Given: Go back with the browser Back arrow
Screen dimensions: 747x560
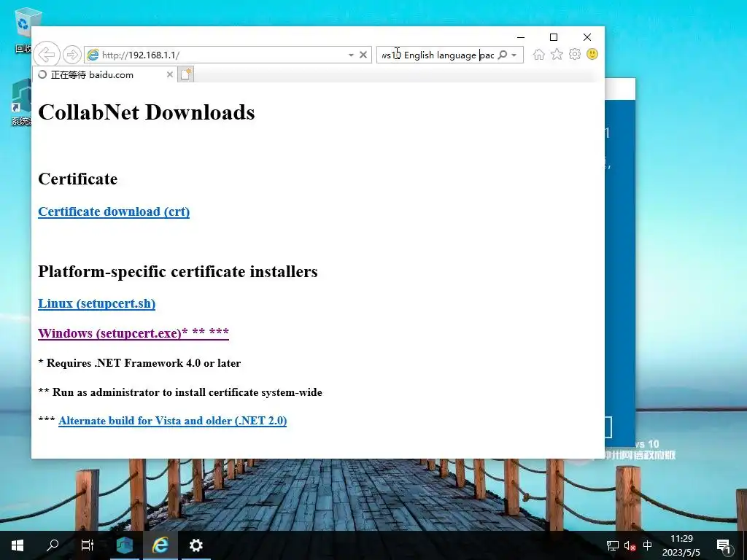Looking at the screenshot, I should (x=47, y=54).
